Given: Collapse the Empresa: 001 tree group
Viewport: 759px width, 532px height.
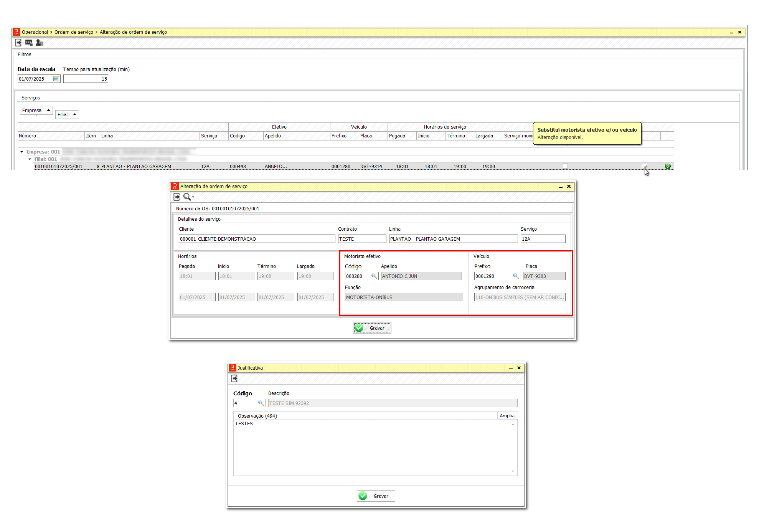Looking at the screenshot, I should pos(22,152).
